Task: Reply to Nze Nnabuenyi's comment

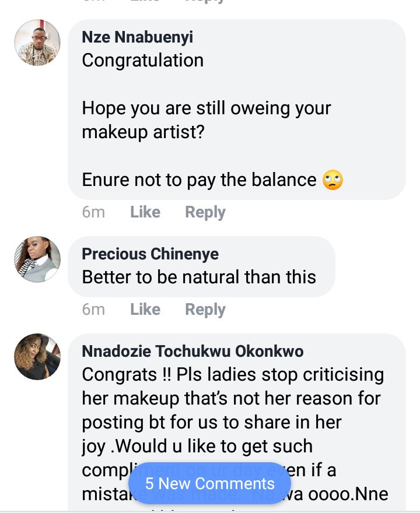Action: click(x=205, y=212)
